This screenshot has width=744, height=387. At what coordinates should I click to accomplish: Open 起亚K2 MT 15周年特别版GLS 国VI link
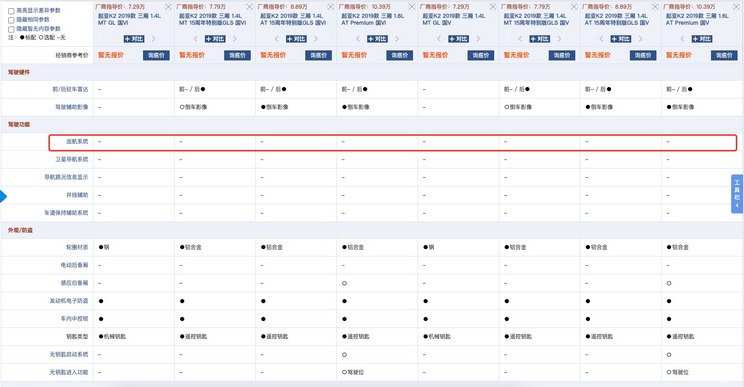coord(213,19)
